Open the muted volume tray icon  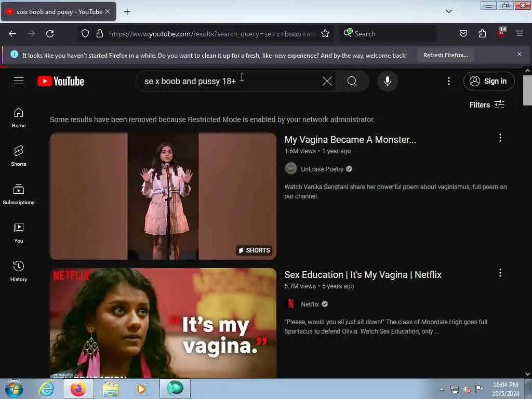tap(467, 390)
